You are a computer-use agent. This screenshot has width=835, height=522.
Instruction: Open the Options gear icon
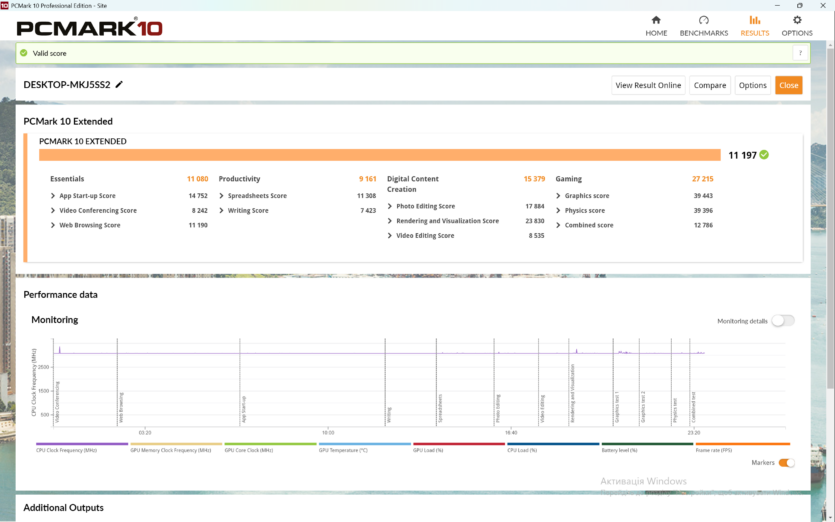(797, 20)
